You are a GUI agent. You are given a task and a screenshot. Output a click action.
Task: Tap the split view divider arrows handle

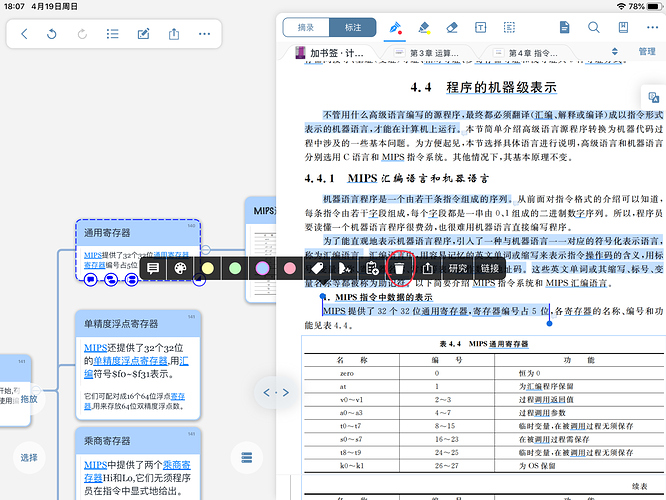click(x=276, y=393)
